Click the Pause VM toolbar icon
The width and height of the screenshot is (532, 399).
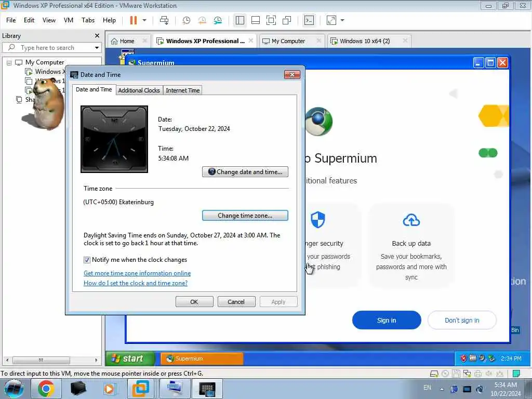coord(134,20)
